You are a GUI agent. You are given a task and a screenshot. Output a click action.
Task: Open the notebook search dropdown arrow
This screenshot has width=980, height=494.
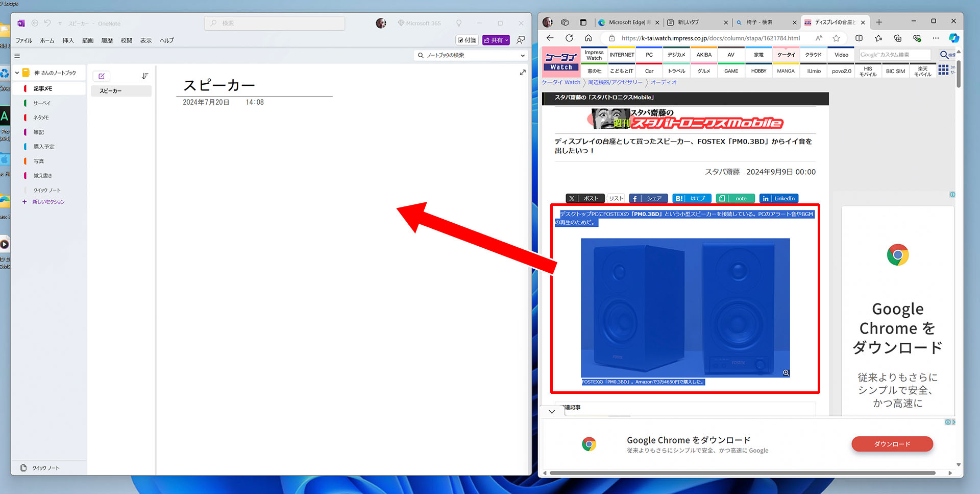[522, 55]
